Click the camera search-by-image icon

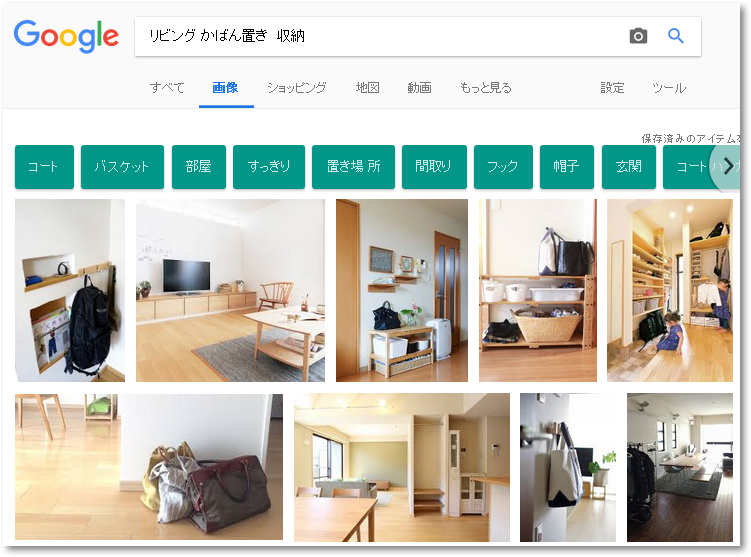[x=638, y=36]
